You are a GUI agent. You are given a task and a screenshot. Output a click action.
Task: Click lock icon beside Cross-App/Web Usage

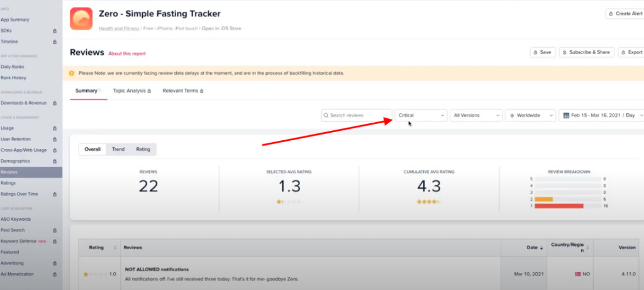tap(55, 150)
